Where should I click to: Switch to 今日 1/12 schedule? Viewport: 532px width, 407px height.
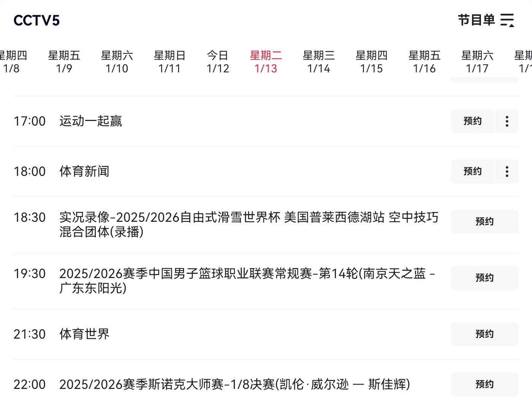point(218,62)
